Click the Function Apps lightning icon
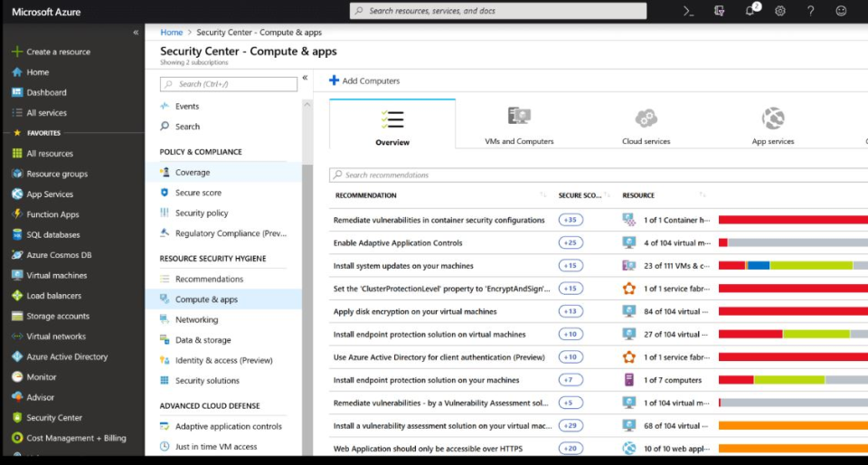 coord(17,214)
